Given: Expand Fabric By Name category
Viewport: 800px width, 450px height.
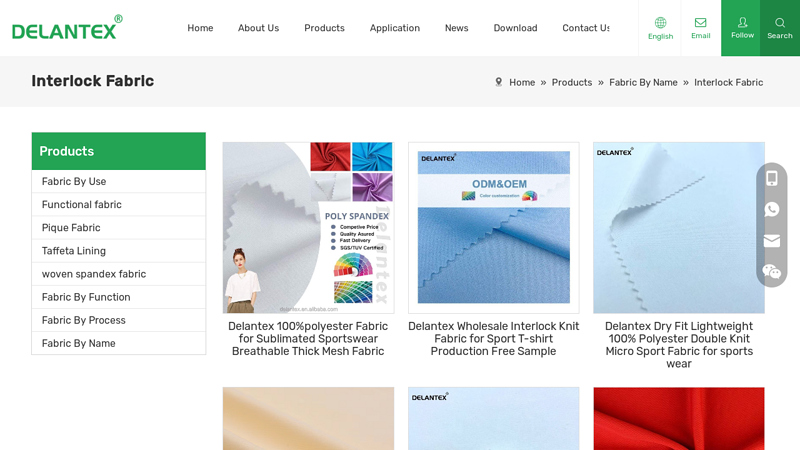Looking at the screenshot, I should pyautogui.click(x=78, y=343).
